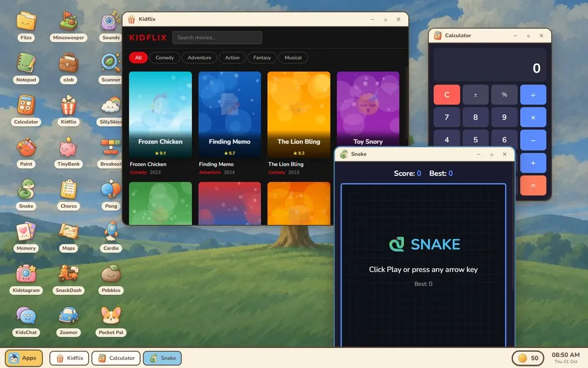Open the Kidstagram camera icon
Viewport: 588px width, 368px height.
(26, 279)
